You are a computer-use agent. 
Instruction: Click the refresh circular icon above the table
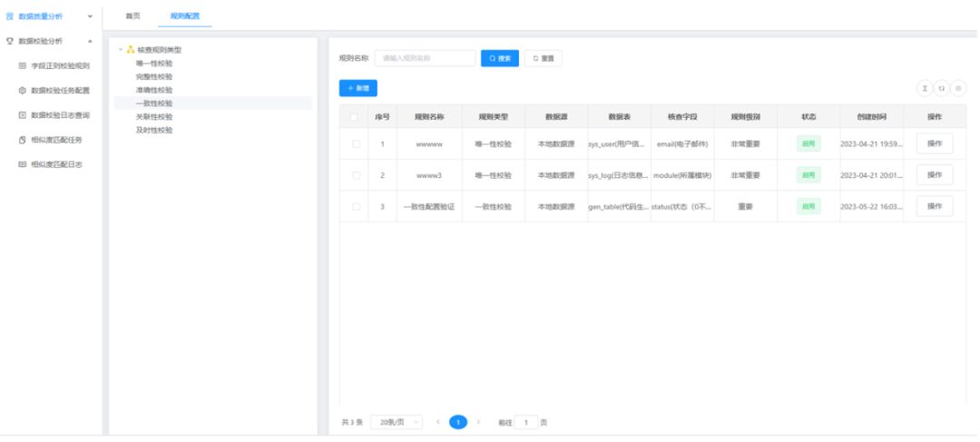click(941, 89)
